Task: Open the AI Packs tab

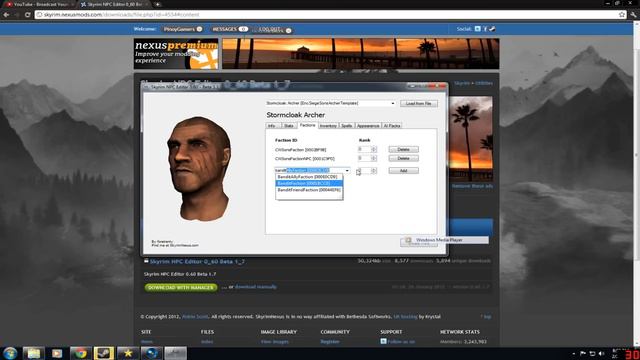Action: [392, 126]
